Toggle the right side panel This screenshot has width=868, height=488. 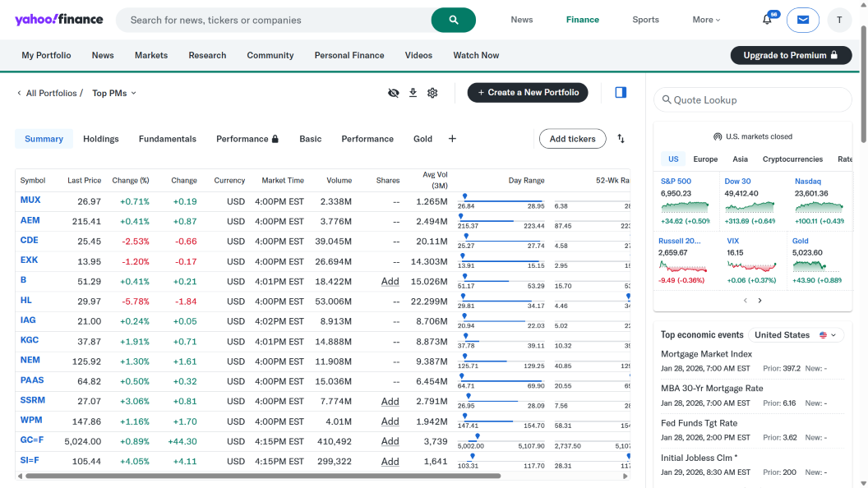(621, 93)
